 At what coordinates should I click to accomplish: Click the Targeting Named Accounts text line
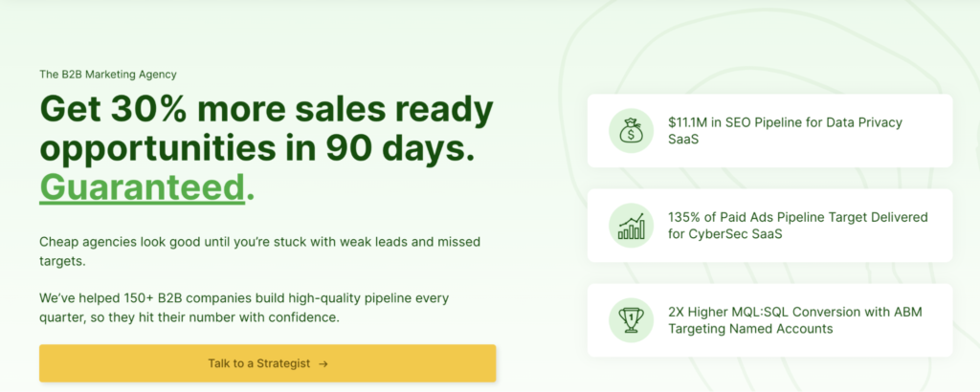[750, 329]
